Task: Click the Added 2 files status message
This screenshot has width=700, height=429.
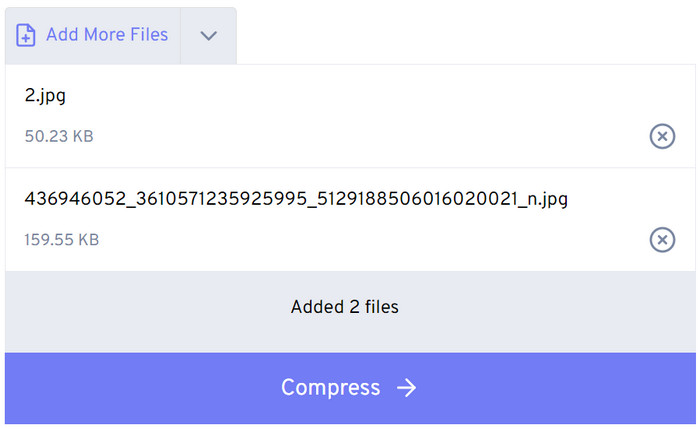Action: click(x=345, y=307)
